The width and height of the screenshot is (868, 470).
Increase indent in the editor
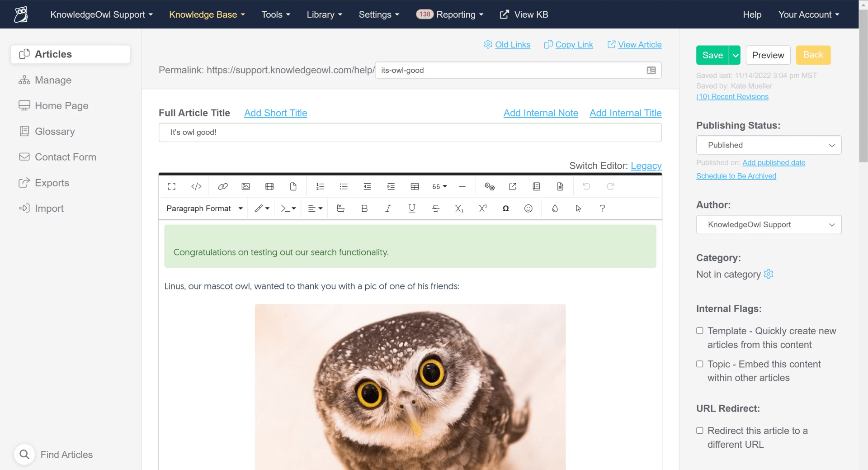pyautogui.click(x=391, y=186)
